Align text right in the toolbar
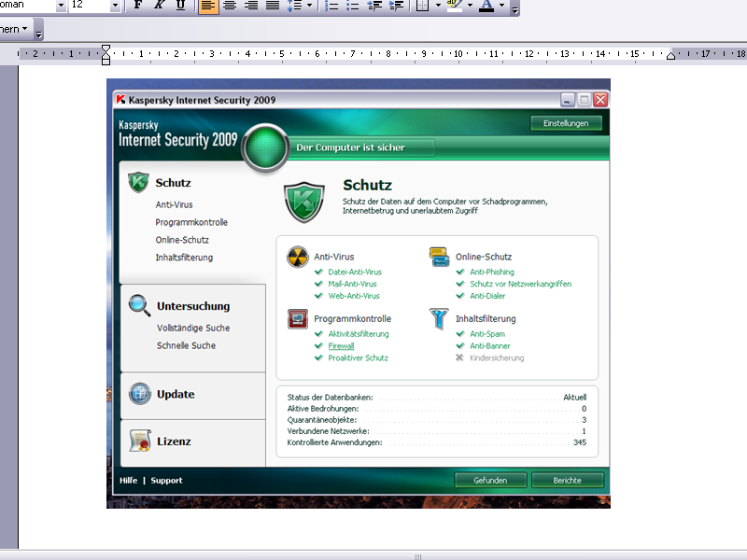The width and height of the screenshot is (747, 560). (x=251, y=6)
